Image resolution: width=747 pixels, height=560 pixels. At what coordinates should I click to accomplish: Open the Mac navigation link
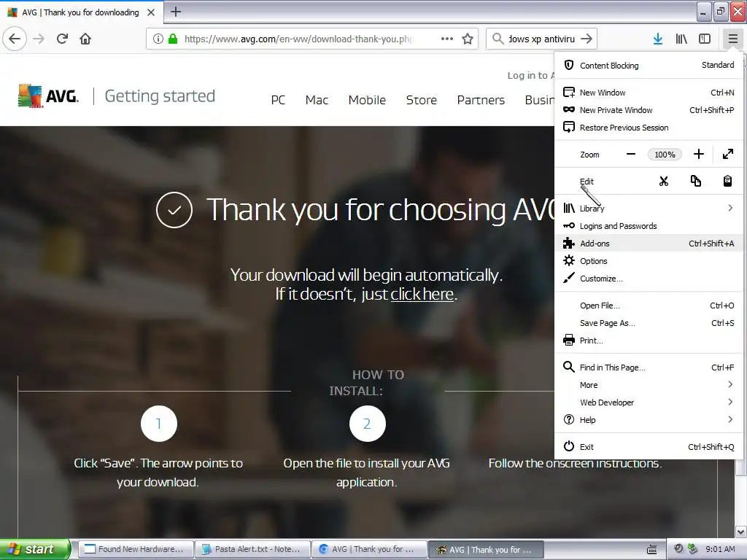317,100
